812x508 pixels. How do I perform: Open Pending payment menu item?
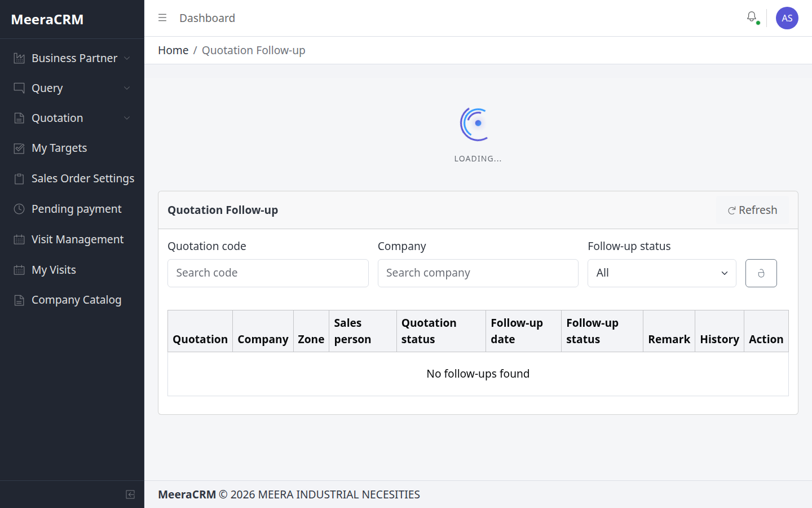click(x=72, y=209)
